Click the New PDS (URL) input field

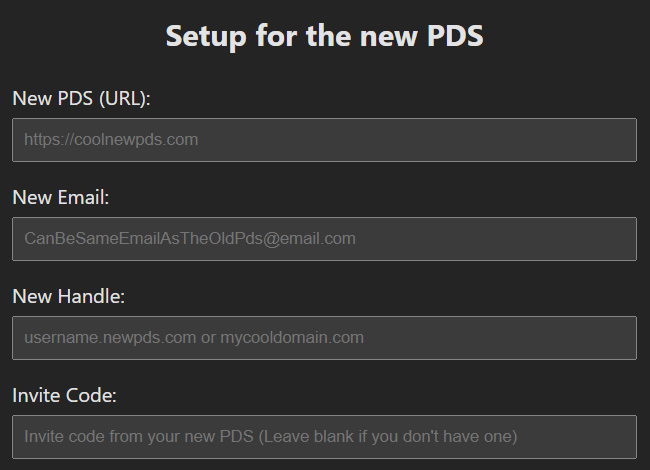(324, 140)
